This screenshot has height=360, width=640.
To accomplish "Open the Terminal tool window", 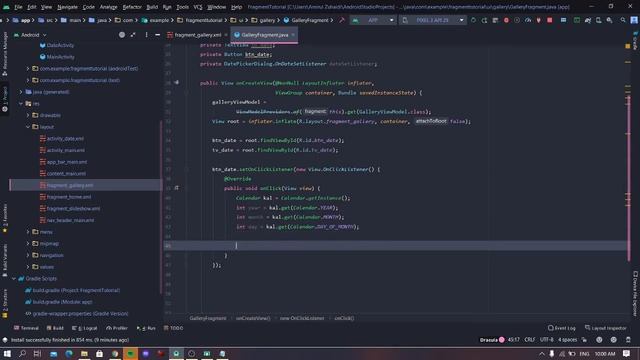I will click(26, 328).
